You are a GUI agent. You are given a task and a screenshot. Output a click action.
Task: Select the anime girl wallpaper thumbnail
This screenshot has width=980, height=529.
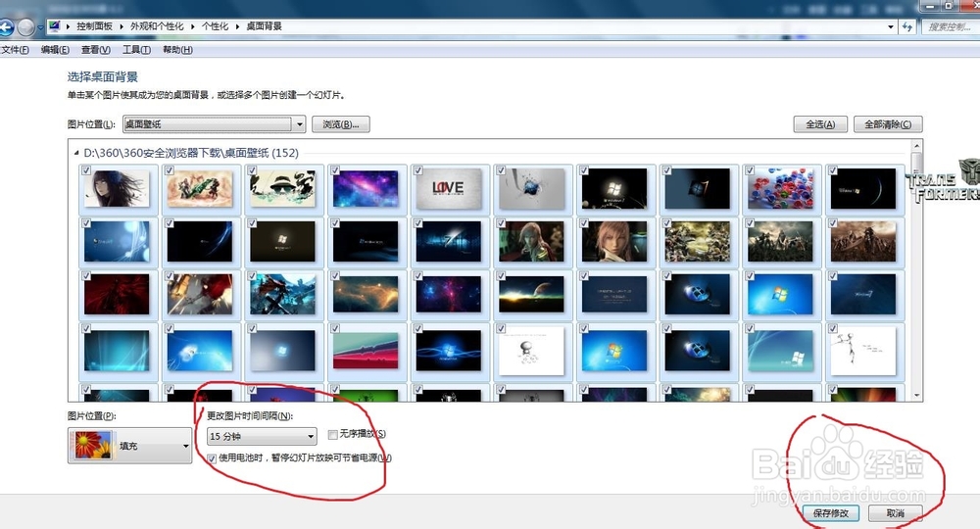point(117,189)
